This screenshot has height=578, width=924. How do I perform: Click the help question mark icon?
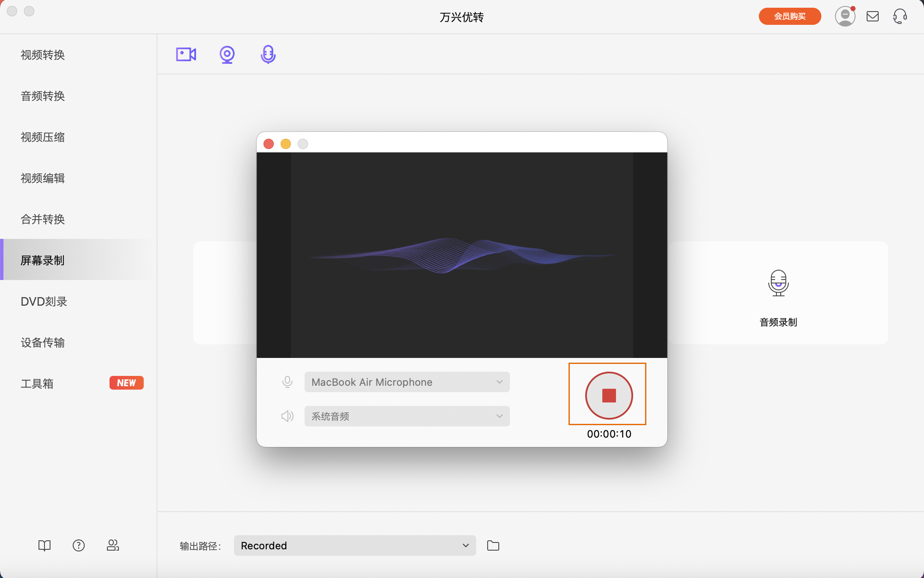pos(79,545)
